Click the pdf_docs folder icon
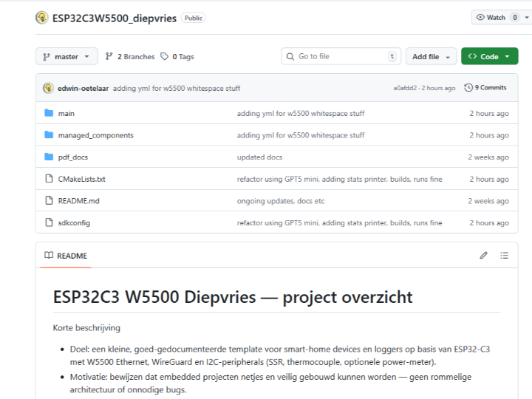Image resolution: width=532 pixels, height=399 pixels. click(x=49, y=157)
